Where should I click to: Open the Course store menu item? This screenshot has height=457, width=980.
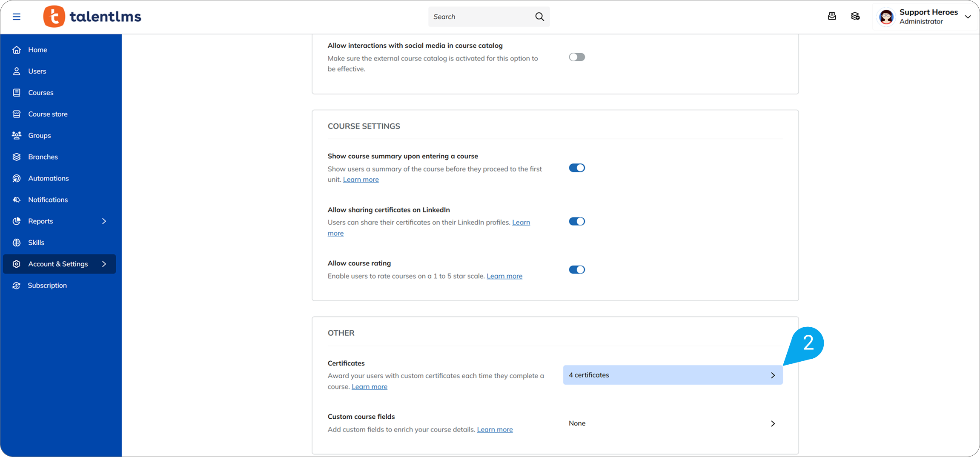pyautogui.click(x=48, y=114)
